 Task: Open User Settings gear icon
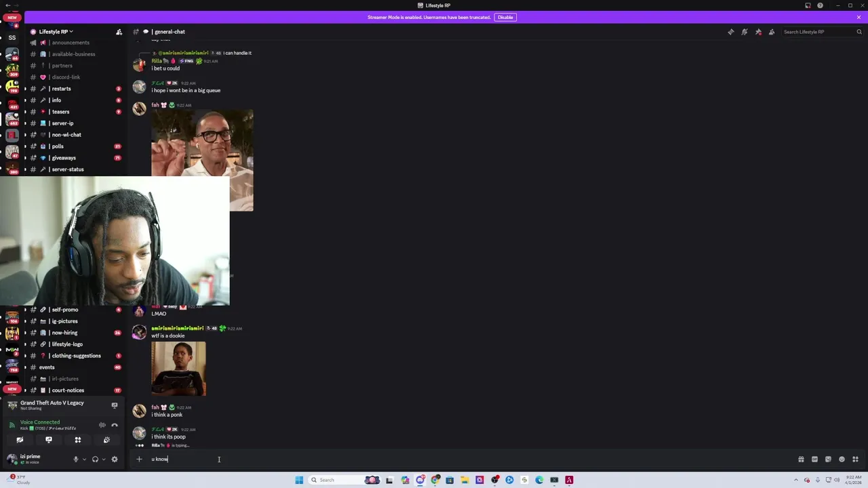[115, 459]
